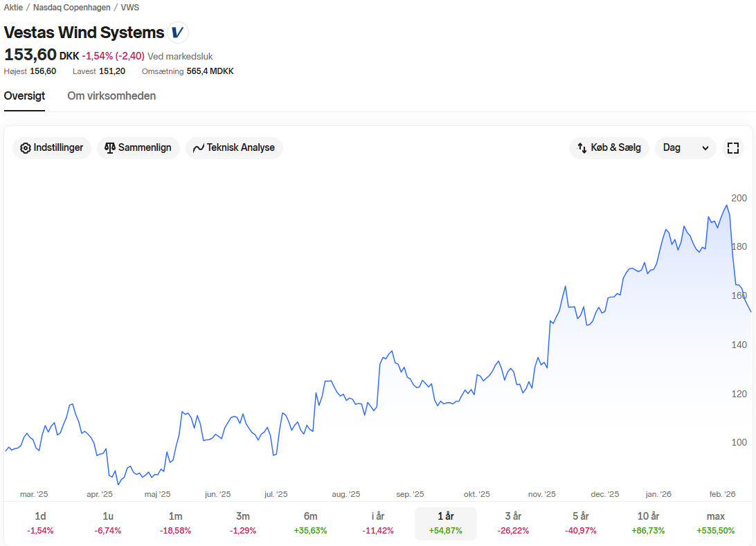Go to the Aktie breadcrumb link

(14, 8)
